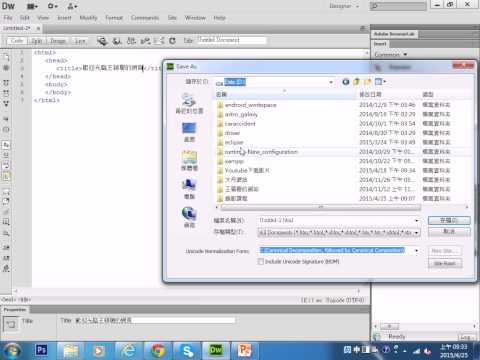480x360 pixels.
Task: Click the Preview in Browser globe icon
Action: click(117, 41)
